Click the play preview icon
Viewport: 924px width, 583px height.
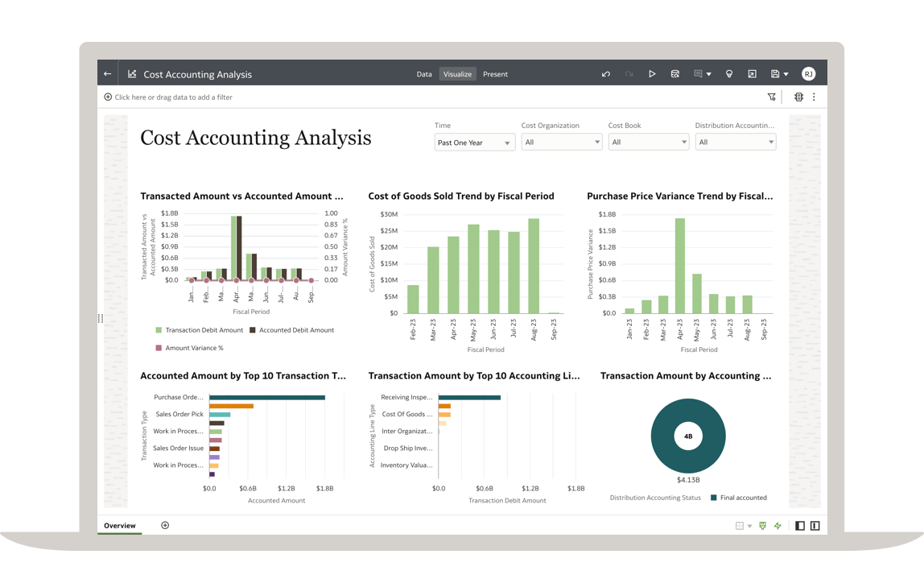pyautogui.click(x=652, y=74)
